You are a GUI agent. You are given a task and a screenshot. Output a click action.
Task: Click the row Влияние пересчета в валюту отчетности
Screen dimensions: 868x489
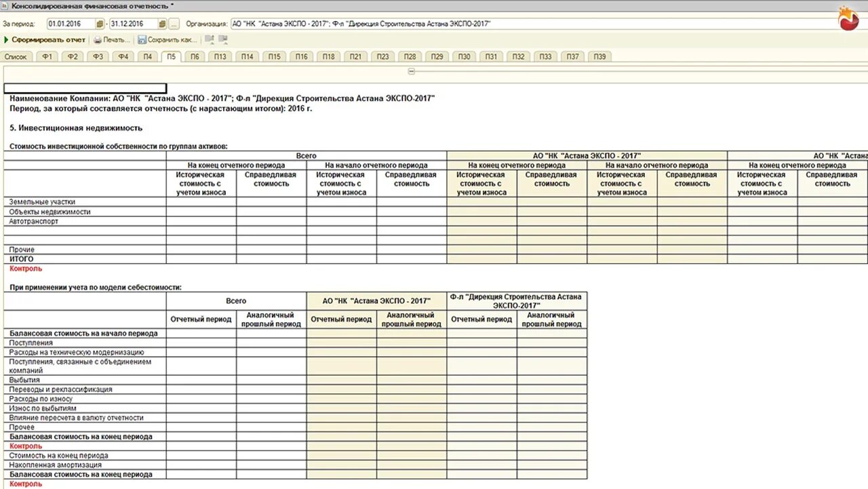(77, 418)
